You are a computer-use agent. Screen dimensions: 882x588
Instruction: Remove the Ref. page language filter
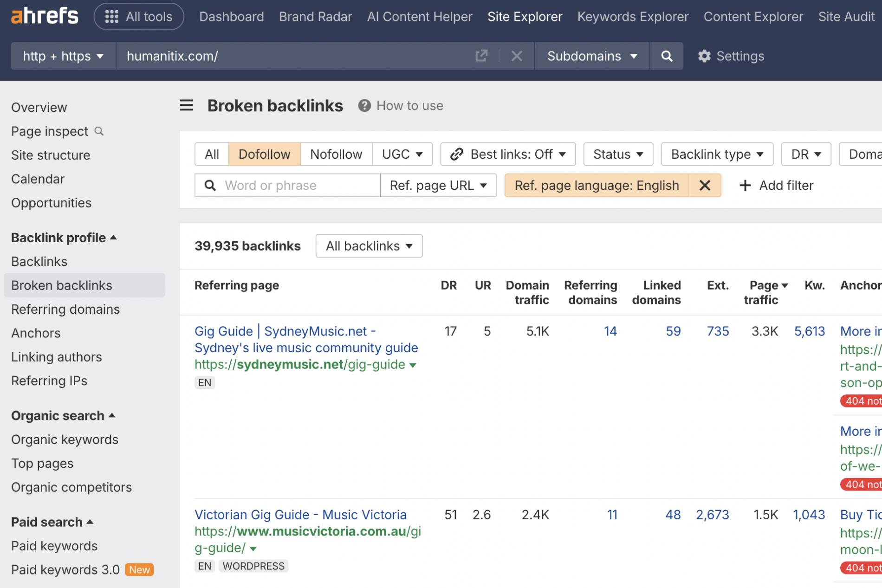705,185
